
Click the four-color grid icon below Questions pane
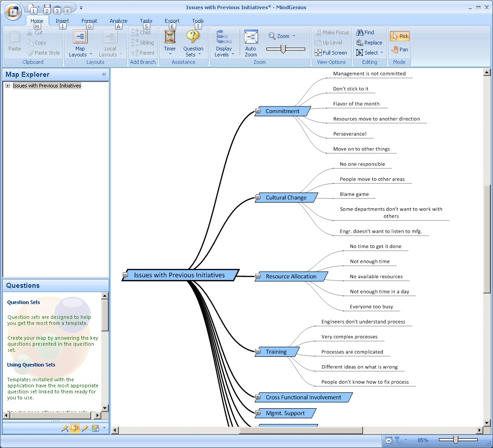pyautogui.click(x=95, y=428)
